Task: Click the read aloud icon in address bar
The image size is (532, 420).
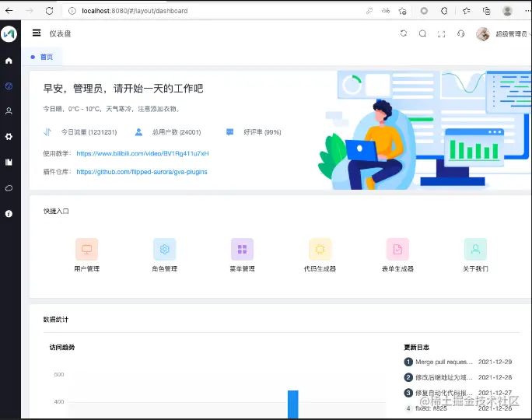Action: (386, 11)
